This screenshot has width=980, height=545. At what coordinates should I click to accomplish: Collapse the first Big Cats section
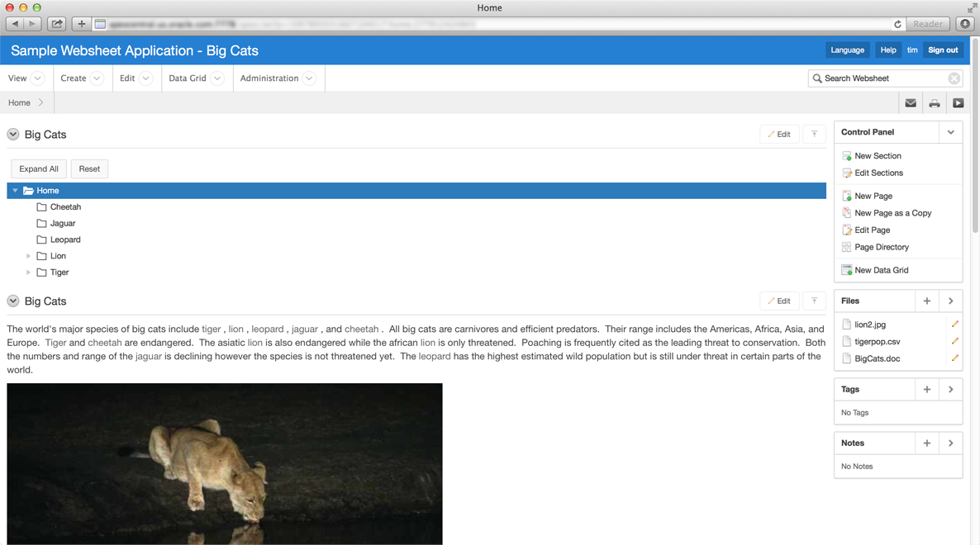pos(13,135)
